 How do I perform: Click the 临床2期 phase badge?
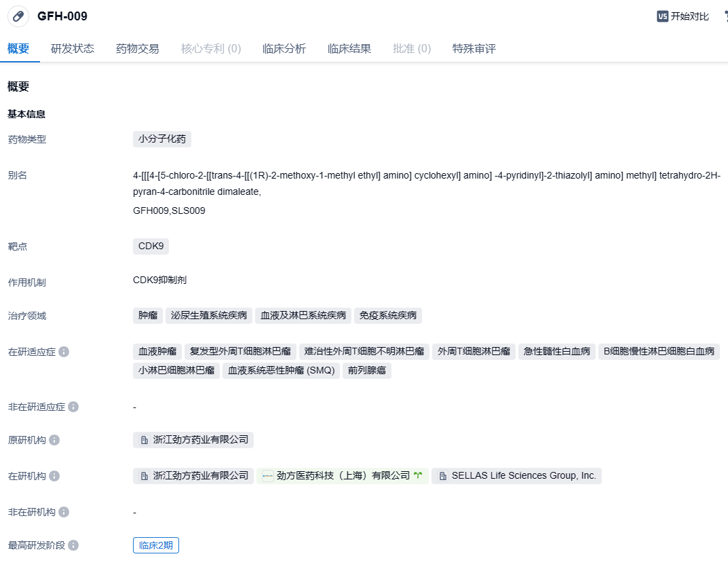tap(156, 545)
